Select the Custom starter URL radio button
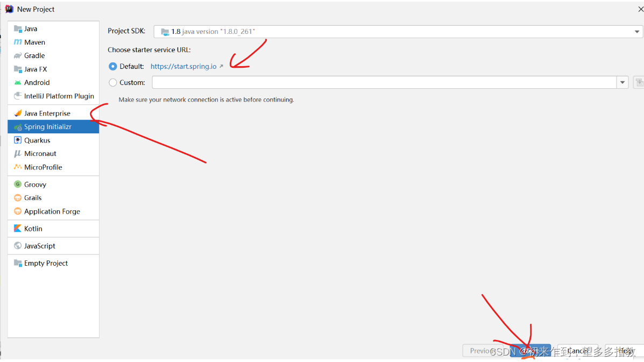644x362 pixels. [113, 82]
